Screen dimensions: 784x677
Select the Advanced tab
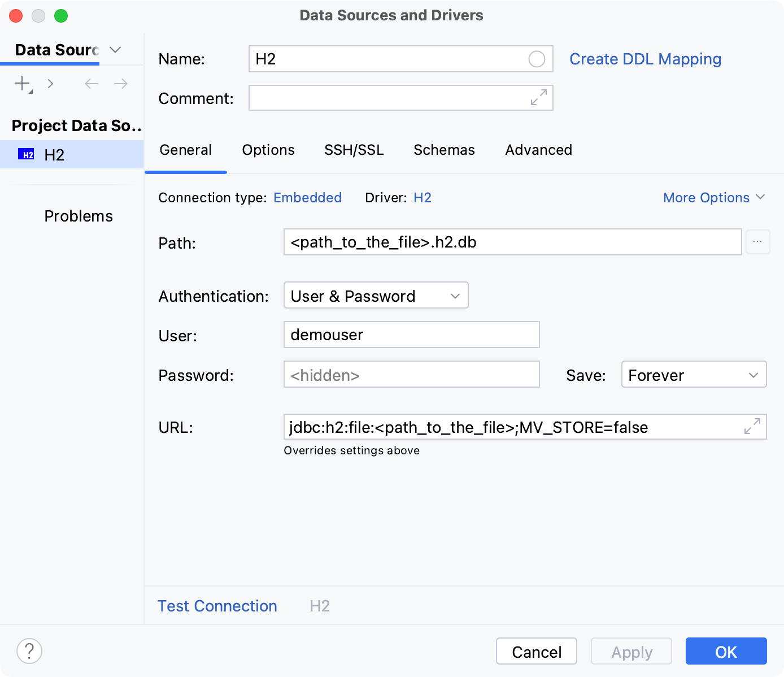pos(538,150)
